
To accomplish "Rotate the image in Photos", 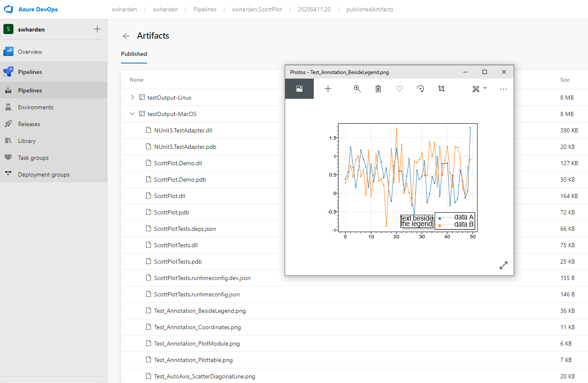I will (420, 89).
